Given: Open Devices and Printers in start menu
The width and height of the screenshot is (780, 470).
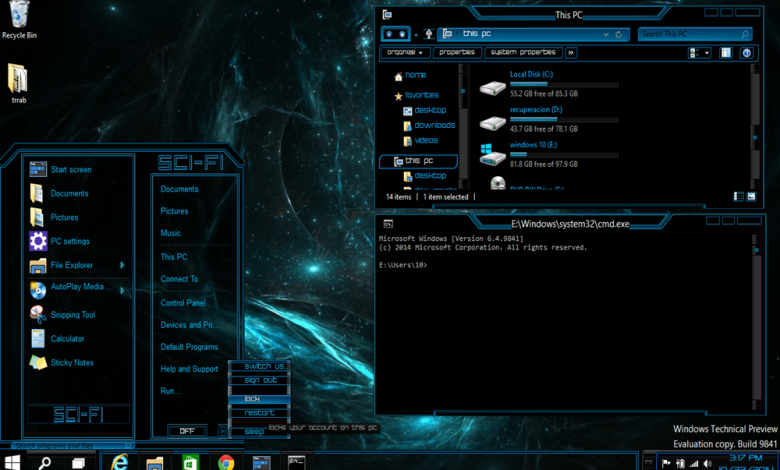Looking at the screenshot, I should tap(188, 325).
